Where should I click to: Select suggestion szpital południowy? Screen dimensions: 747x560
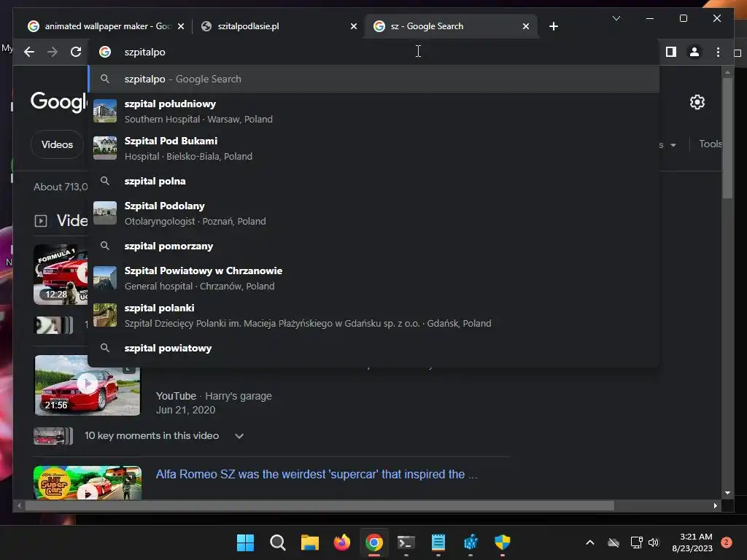coord(374,111)
